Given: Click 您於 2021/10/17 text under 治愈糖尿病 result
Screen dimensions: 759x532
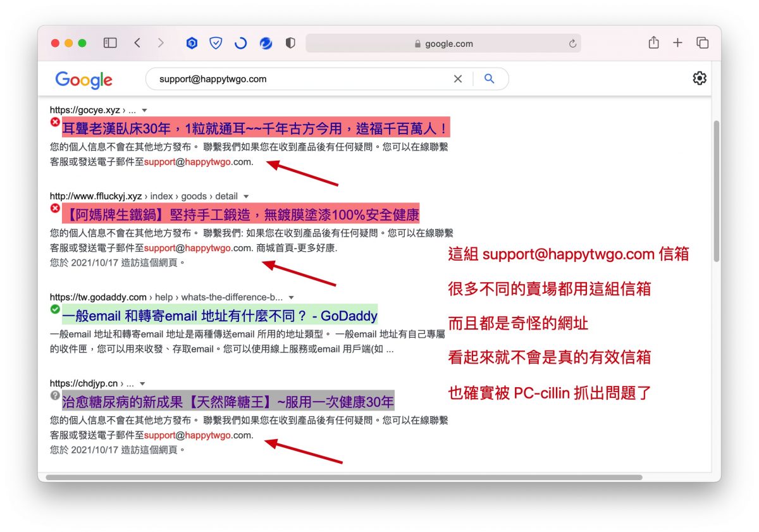Looking at the screenshot, I should point(117,450).
